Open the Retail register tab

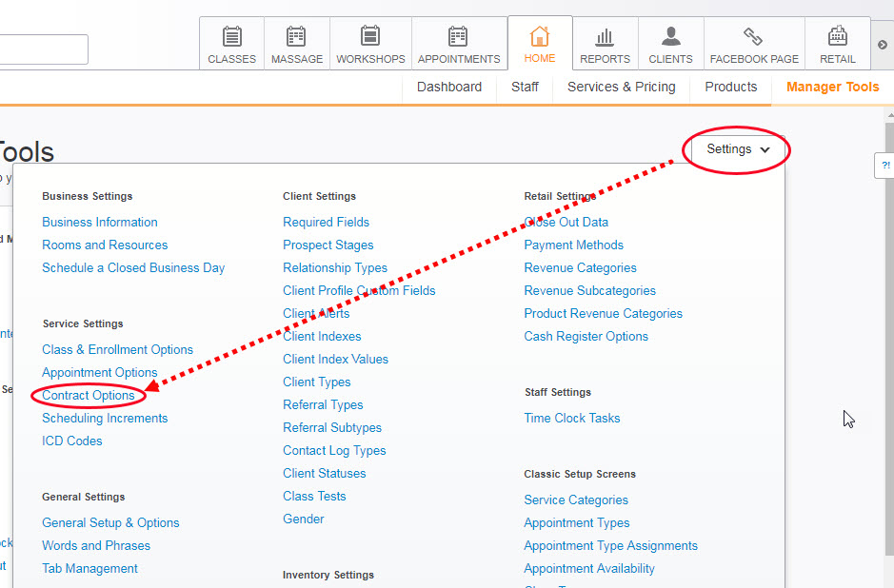point(838,44)
